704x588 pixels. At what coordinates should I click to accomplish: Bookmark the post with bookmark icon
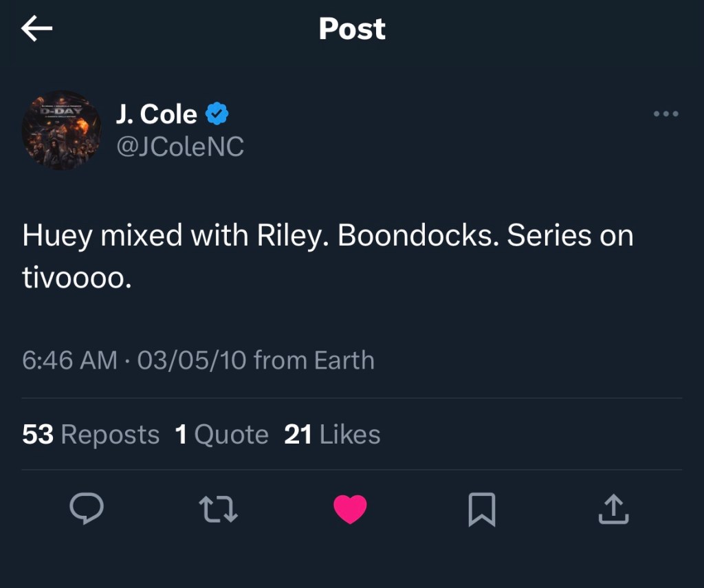pyautogui.click(x=482, y=510)
